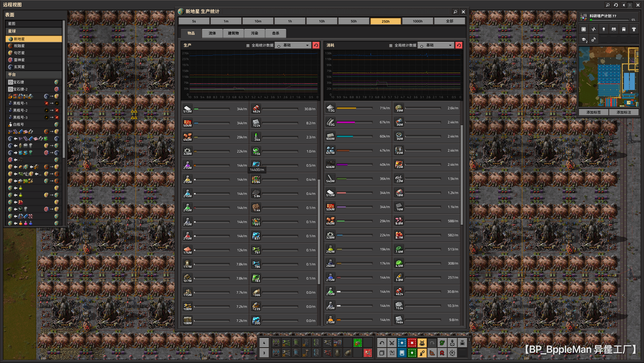Click the 900M item icon in consumption list

click(x=331, y=136)
